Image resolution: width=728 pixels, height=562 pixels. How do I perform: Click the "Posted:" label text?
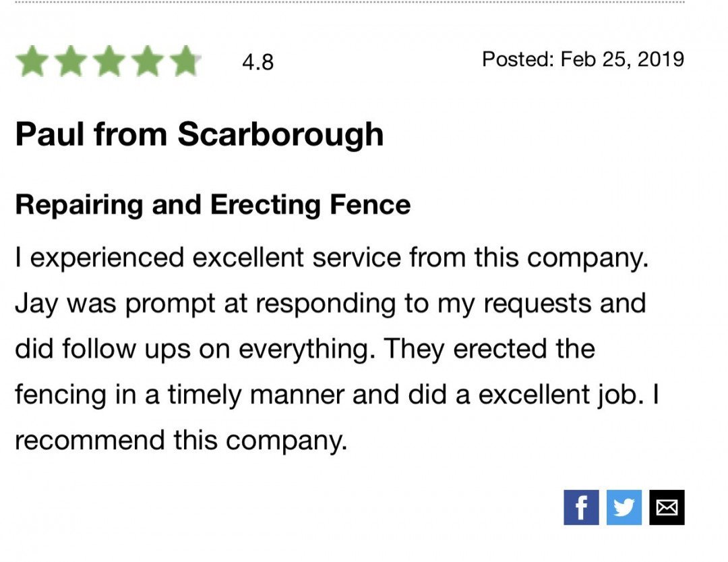click(518, 59)
